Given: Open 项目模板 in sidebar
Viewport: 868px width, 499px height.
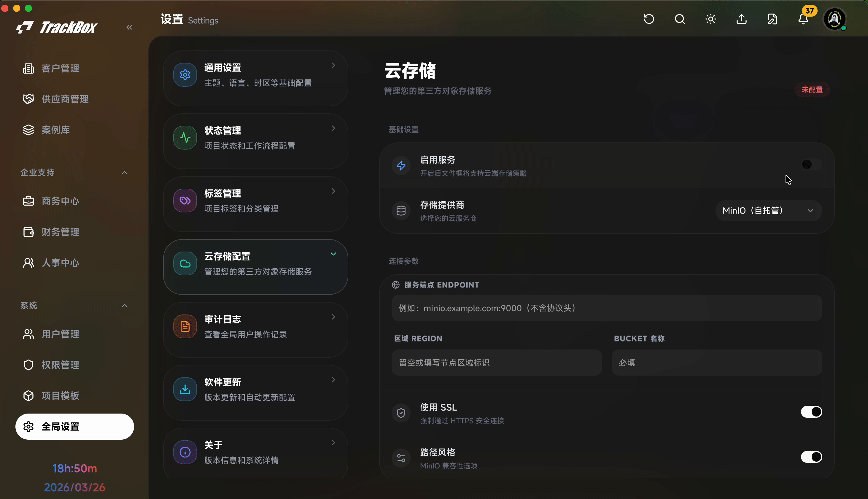Looking at the screenshot, I should (x=75, y=396).
